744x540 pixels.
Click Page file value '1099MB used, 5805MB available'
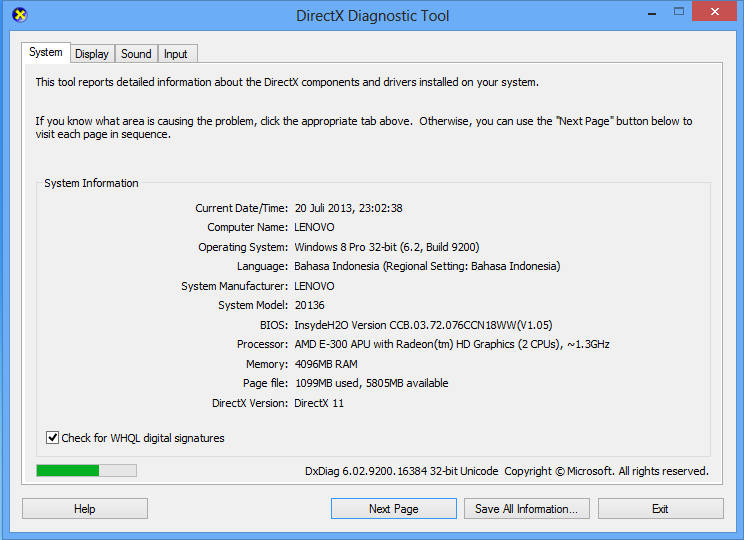point(372,383)
